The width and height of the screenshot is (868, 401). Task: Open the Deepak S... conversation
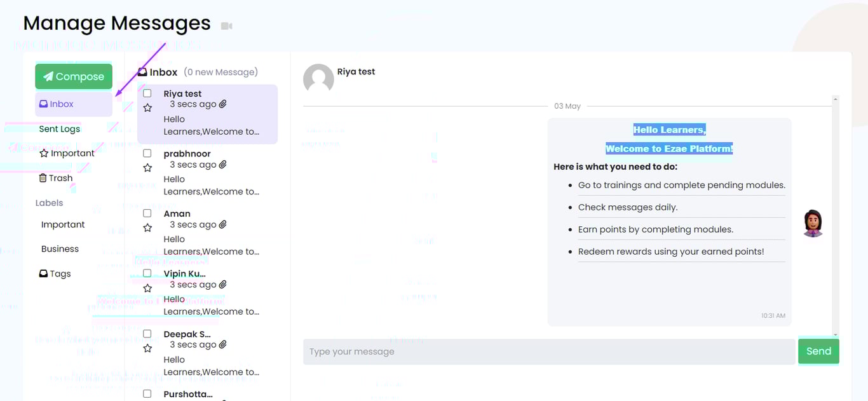click(x=207, y=353)
